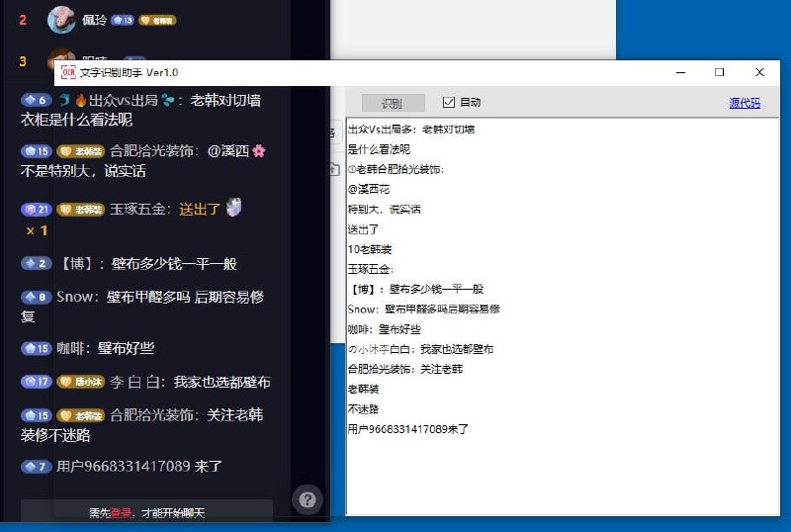Screen dimensions: 791x532
Task: Click OCR result line 玉琢五金:
Action: [371, 269]
